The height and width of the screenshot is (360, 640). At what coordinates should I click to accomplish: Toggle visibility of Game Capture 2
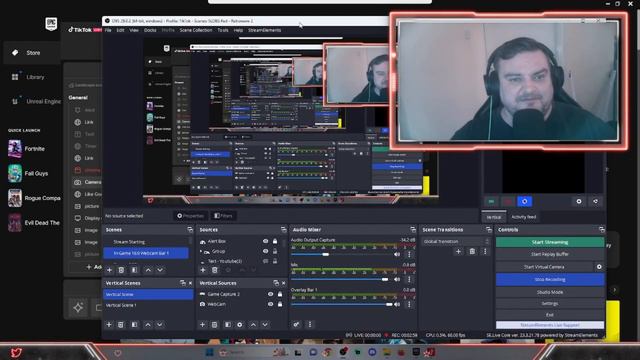pyautogui.click(x=270, y=294)
